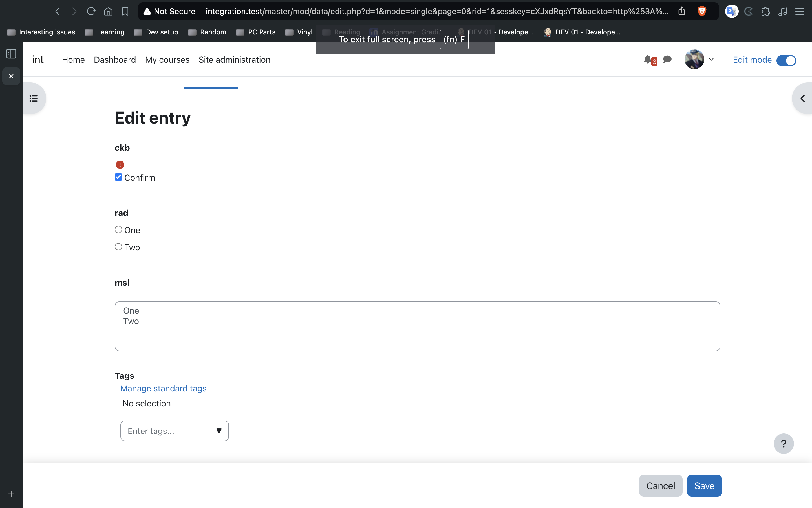Expand the user menu chevron
This screenshot has height=508, width=812.
pos(711,60)
